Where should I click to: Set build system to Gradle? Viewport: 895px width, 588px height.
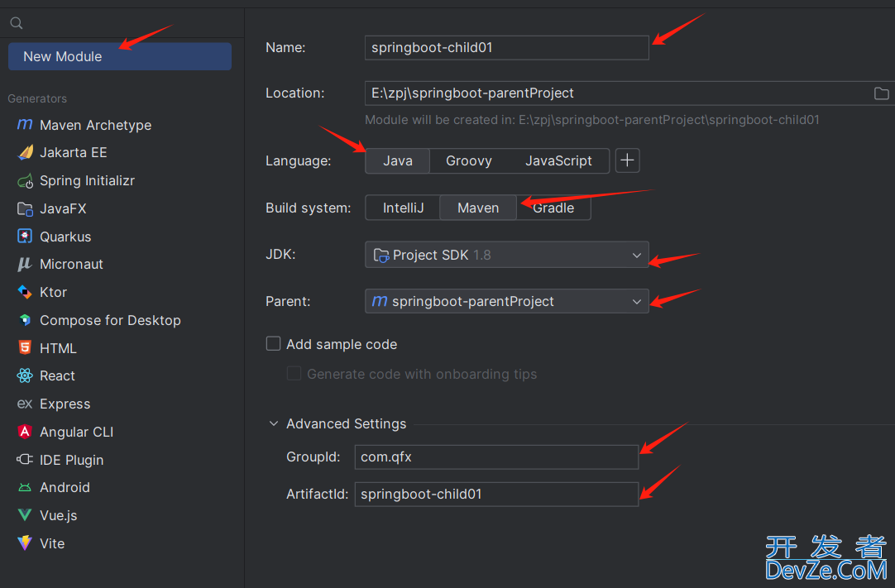coord(553,208)
